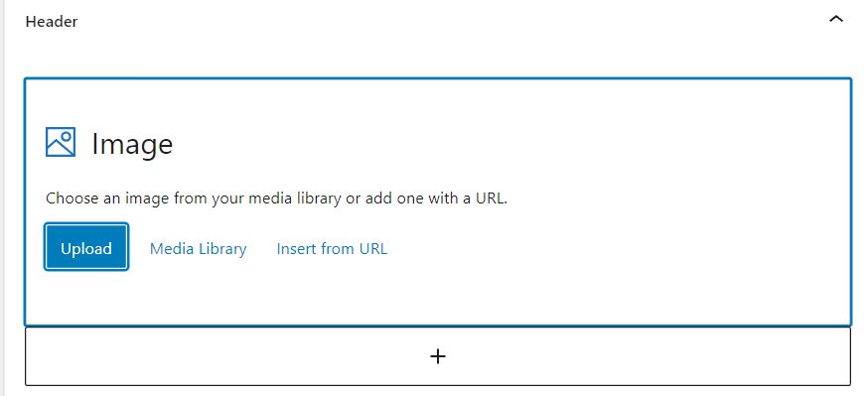Open the Media Library
This screenshot has height=396, width=868.
199,249
